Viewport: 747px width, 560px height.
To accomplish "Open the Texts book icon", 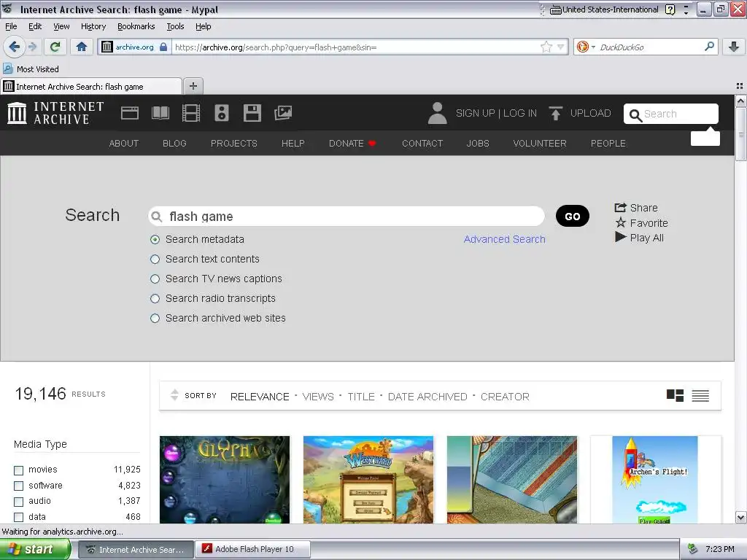I will 160,113.
